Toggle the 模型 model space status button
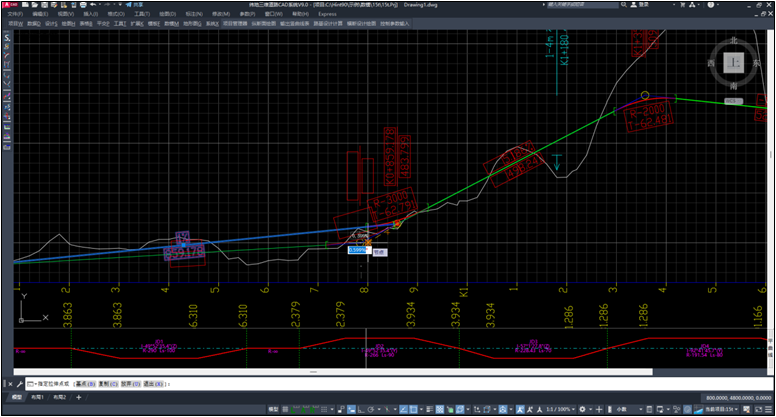Image resolution: width=776 pixels, height=417 pixels. [x=271, y=410]
